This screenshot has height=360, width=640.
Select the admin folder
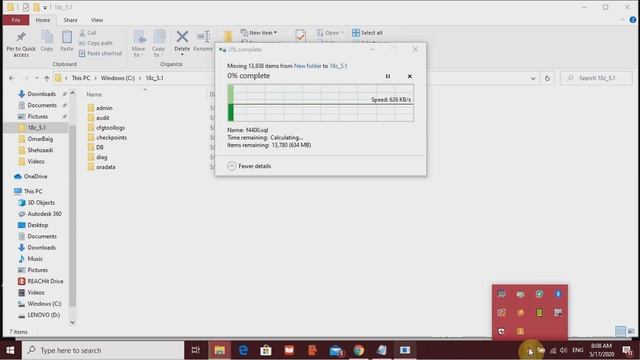pyautogui.click(x=100, y=108)
